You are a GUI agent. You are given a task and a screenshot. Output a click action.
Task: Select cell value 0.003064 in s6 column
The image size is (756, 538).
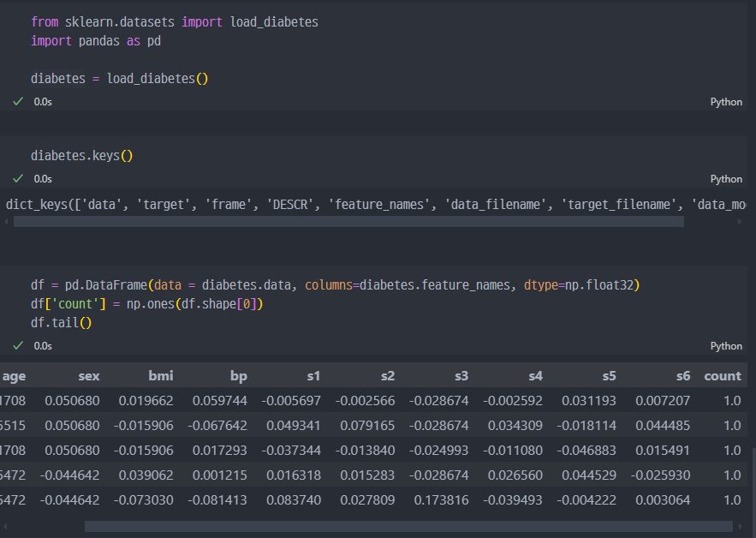(663, 500)
